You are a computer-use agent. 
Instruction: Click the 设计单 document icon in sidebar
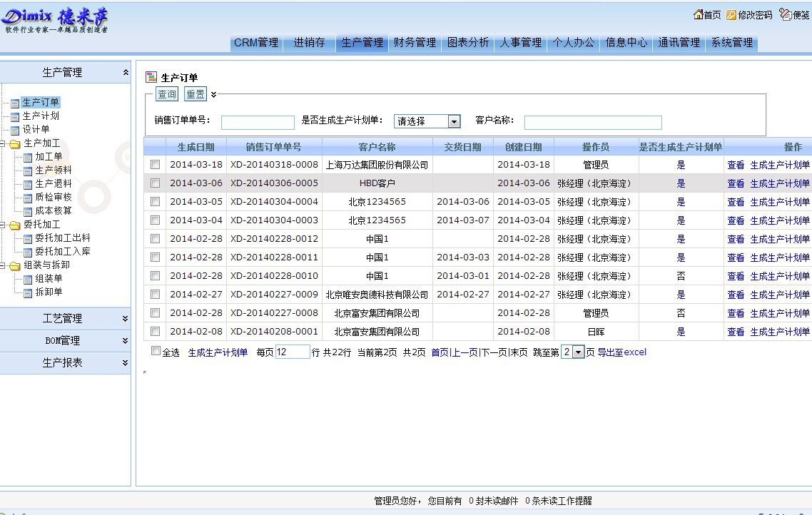15,130
